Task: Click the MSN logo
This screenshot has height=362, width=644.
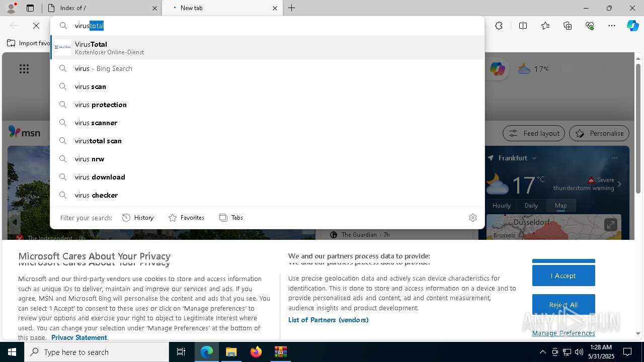Action: click(24, 132)
